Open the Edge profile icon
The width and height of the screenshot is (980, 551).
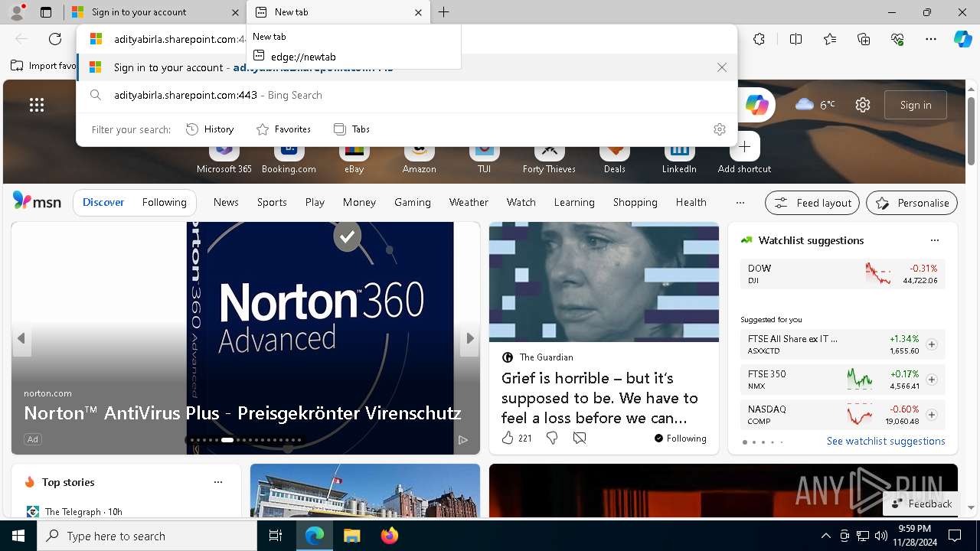16,11
